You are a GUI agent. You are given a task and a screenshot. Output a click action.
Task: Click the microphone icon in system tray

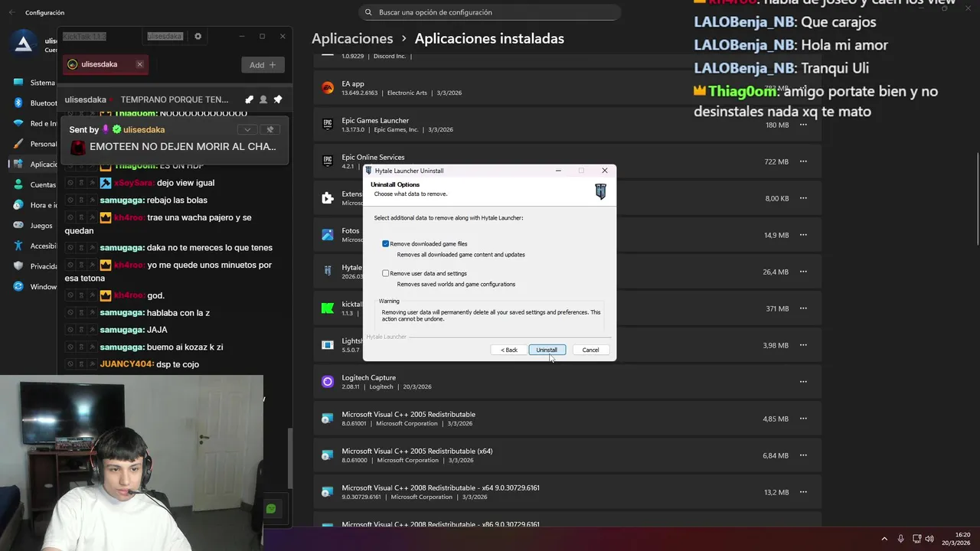pyautogui.click(x=901, y=539)
